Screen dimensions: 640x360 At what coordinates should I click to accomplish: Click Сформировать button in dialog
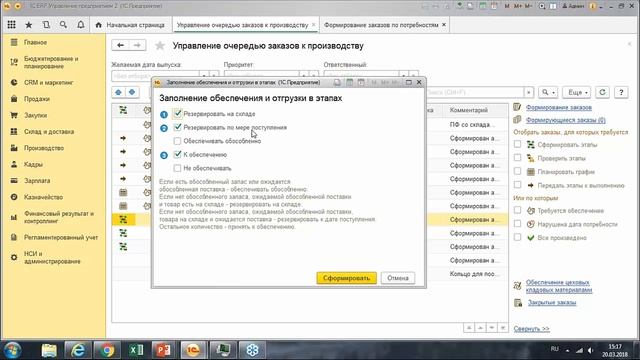(346, 278)
